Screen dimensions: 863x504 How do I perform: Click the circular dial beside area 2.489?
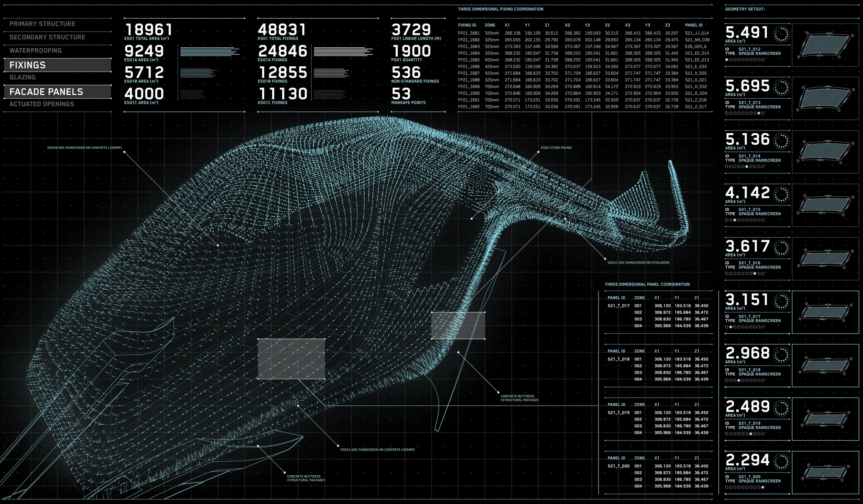pos(781,408)
